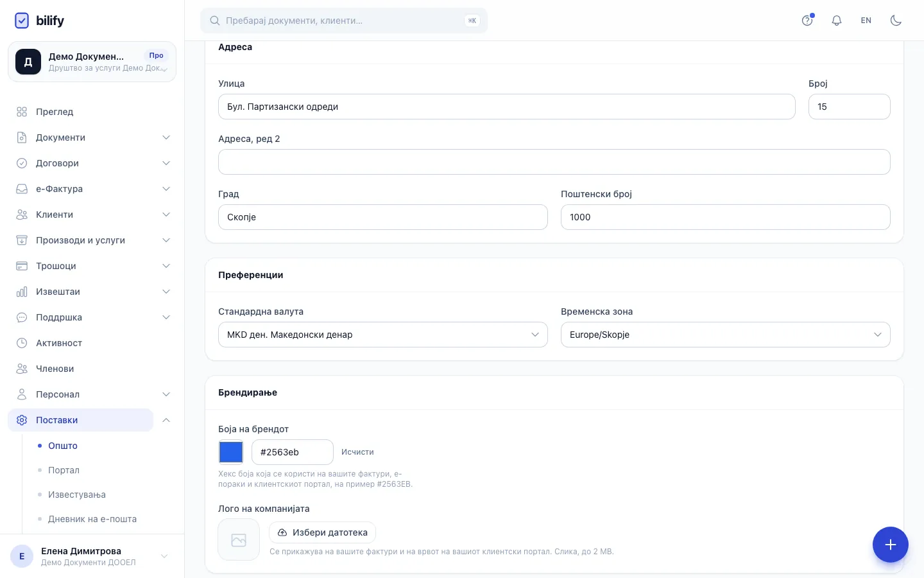Viewport: 924px width, 578px height.
Task: Click the Поштенски број input field
Action: (x=726, y=217)
